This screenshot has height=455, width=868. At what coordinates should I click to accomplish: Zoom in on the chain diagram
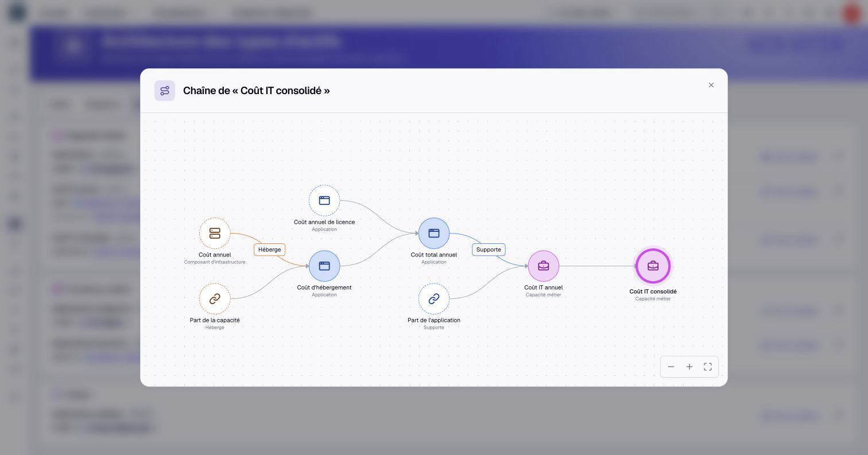[689, 367]
